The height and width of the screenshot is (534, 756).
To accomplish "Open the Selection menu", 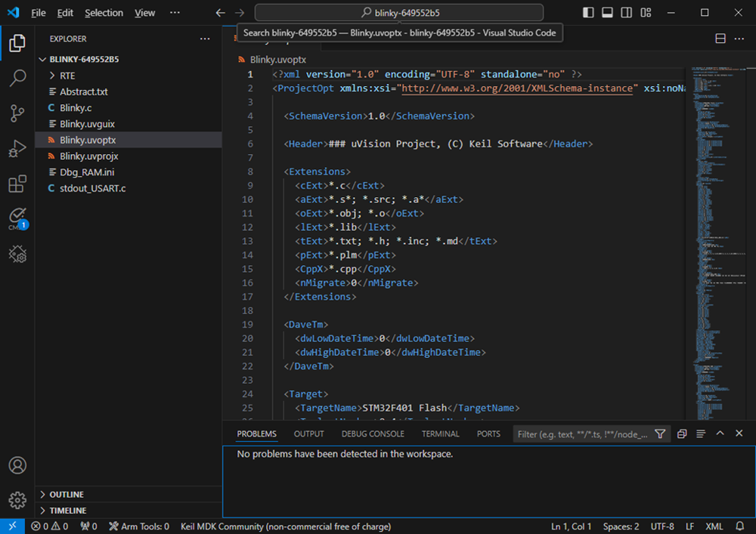I will [x=104, y=13].
